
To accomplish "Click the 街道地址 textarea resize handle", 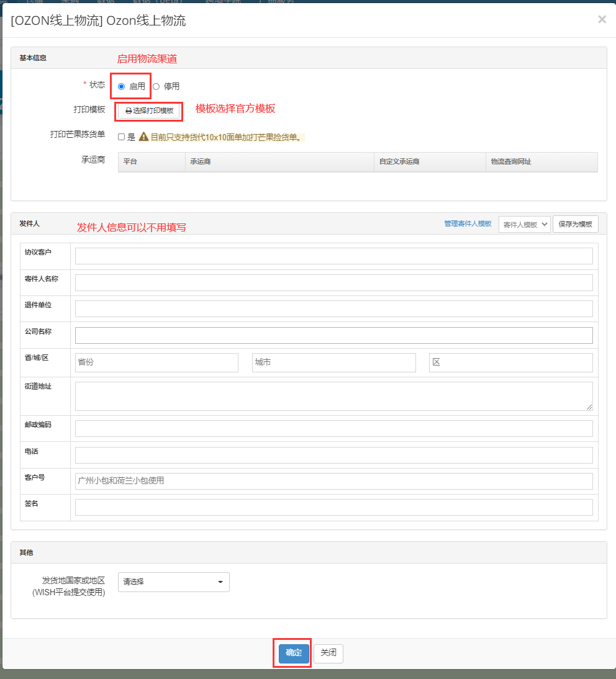I will click(x=589, y=407).
